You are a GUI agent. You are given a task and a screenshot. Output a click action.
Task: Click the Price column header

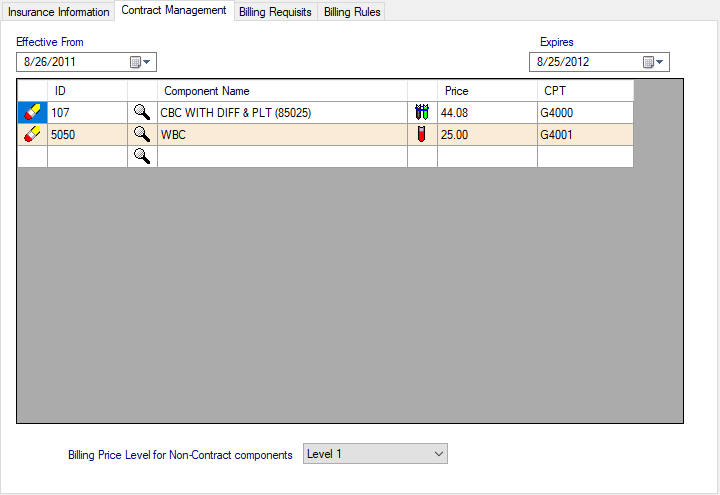coord(486,91)
